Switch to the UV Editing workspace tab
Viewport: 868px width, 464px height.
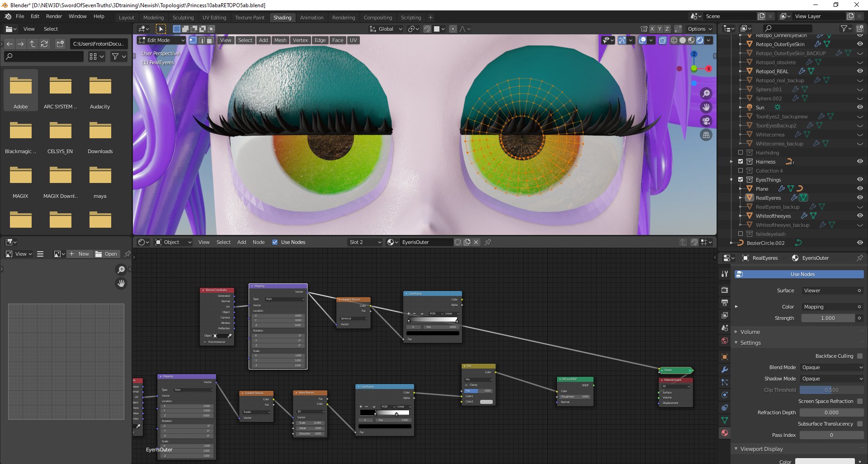pos(214,18)
